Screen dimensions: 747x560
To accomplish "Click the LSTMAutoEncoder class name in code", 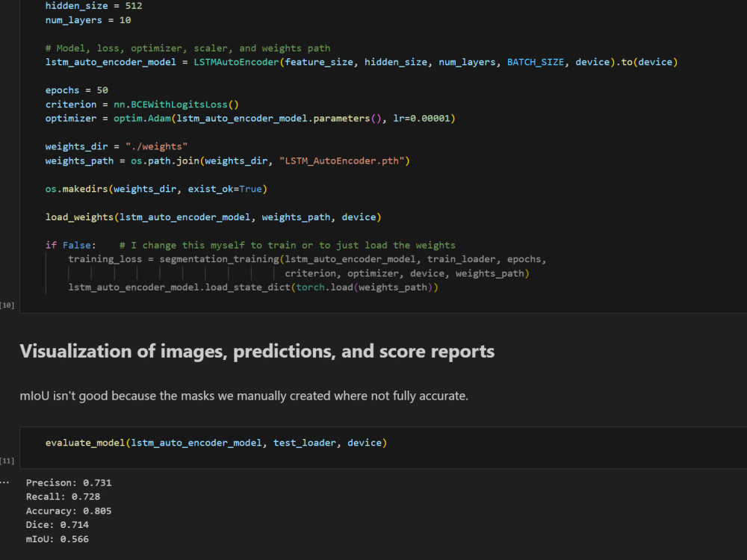I will 236,62.
